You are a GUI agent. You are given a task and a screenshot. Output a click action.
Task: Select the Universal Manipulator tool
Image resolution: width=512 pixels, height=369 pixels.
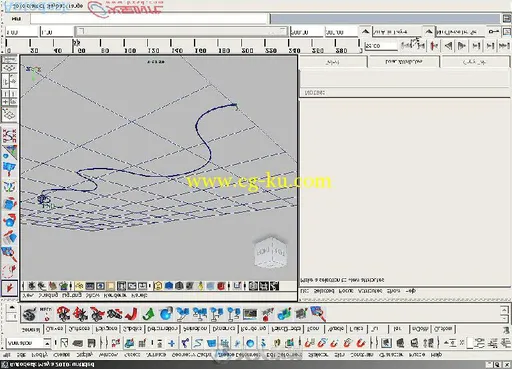[9, 186]
